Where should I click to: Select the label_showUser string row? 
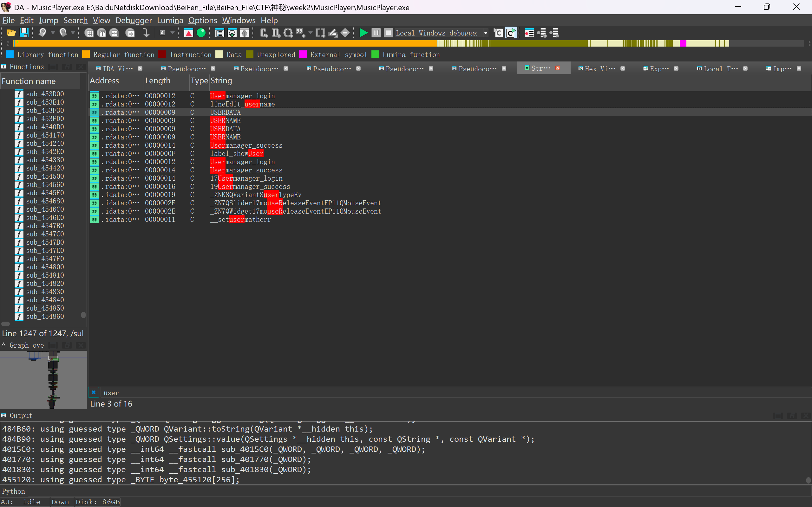click(237, 154)
